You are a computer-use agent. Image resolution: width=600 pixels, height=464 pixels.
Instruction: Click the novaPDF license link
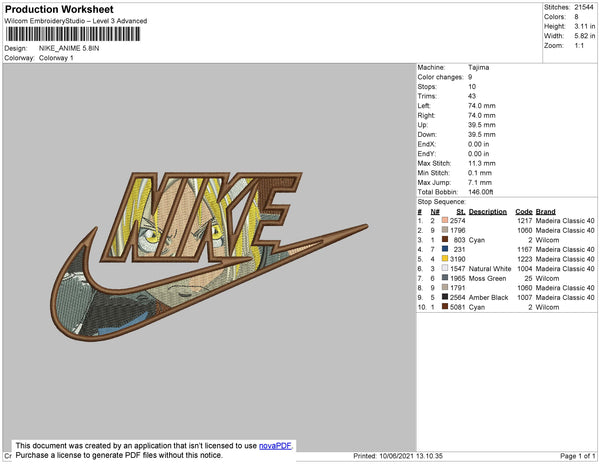pyautogui.click(x=277, y=446)
